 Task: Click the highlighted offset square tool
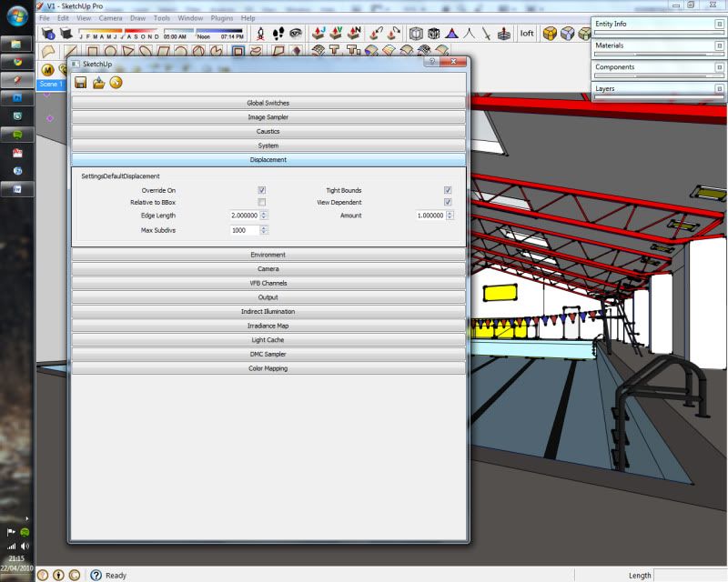238,51
